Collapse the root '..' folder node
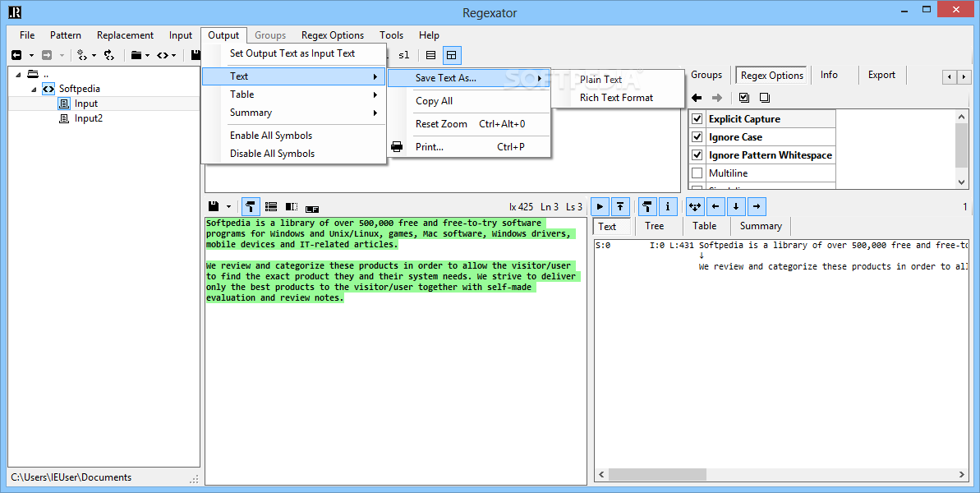 click(18, 74)
